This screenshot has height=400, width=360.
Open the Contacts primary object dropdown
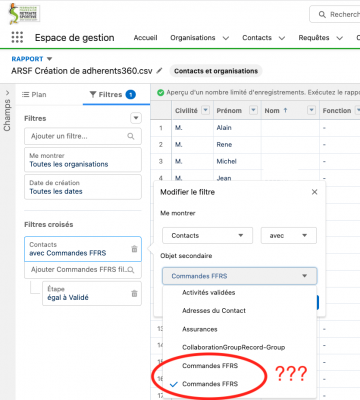[207, 236]
